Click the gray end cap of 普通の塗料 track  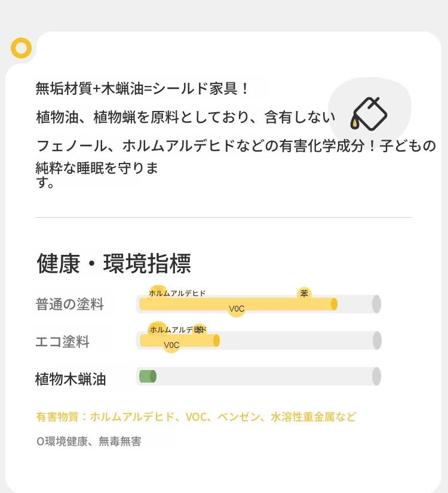pos(376,304)
